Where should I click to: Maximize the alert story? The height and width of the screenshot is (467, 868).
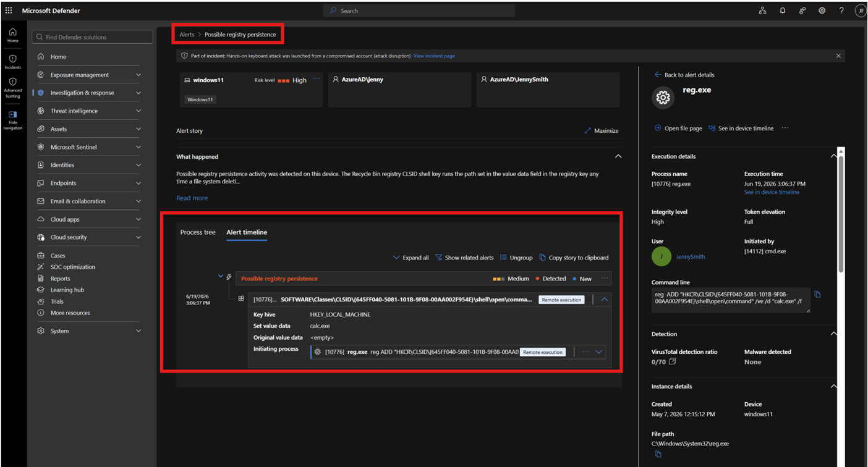pos(601,131)
